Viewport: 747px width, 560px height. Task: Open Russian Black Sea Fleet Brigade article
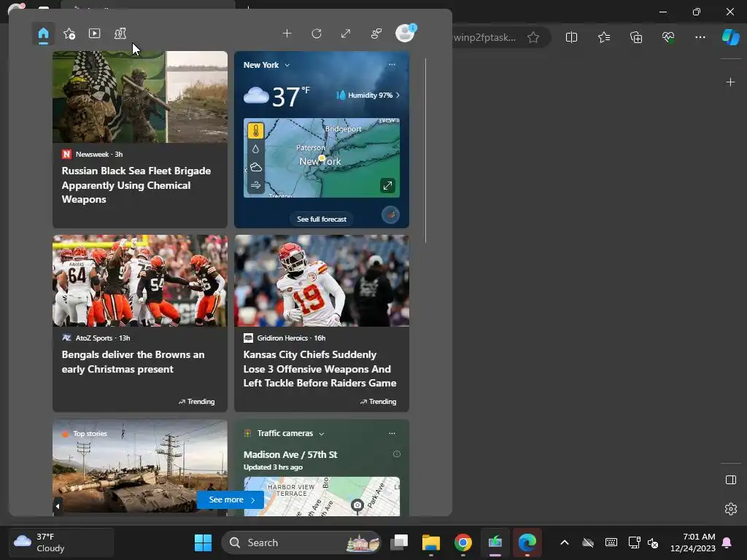point(136,185)
